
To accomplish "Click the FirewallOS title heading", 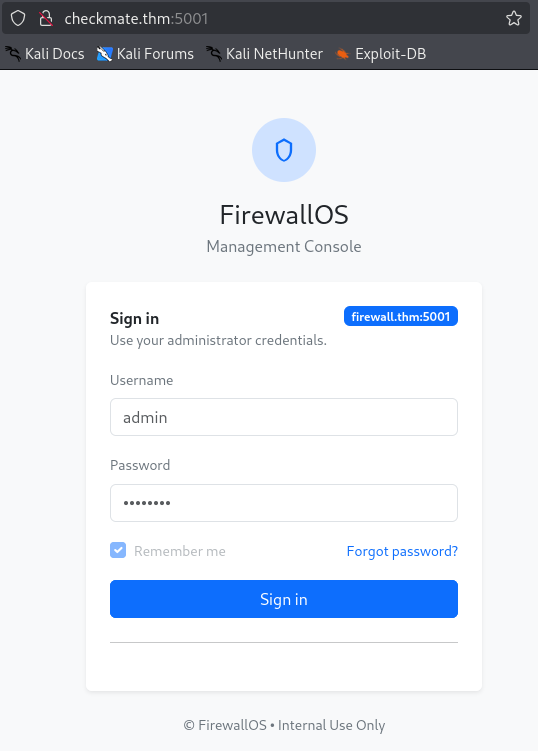I will 284,215.
